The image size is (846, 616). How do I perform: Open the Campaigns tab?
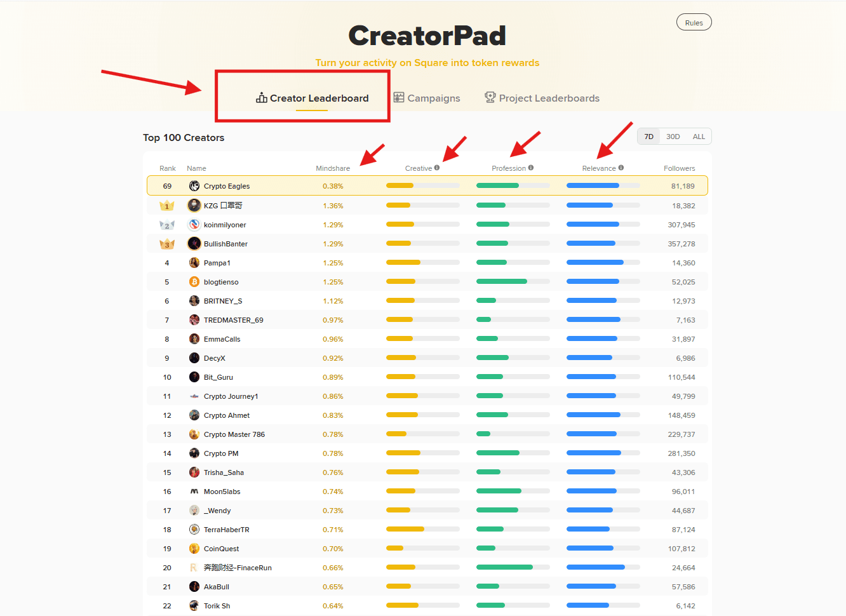(427, 98)
